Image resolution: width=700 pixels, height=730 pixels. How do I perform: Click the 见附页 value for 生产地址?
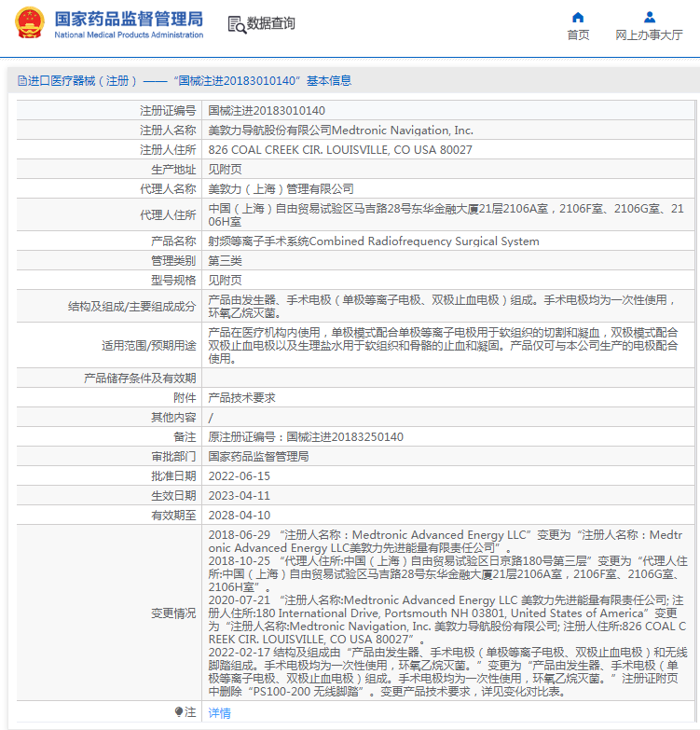pyautogui.click(x=225, y=170)
